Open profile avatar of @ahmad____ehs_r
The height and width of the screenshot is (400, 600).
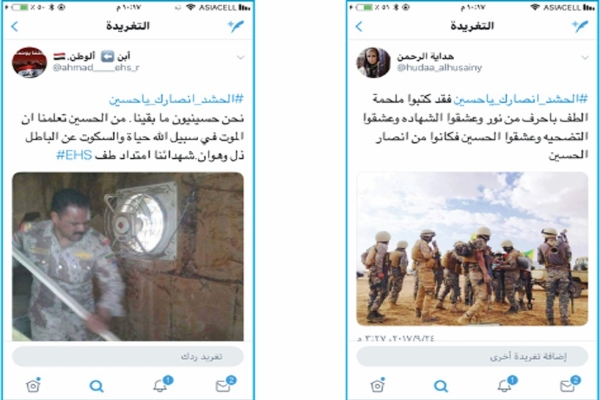pyautogui.click(x=29, y=62)
